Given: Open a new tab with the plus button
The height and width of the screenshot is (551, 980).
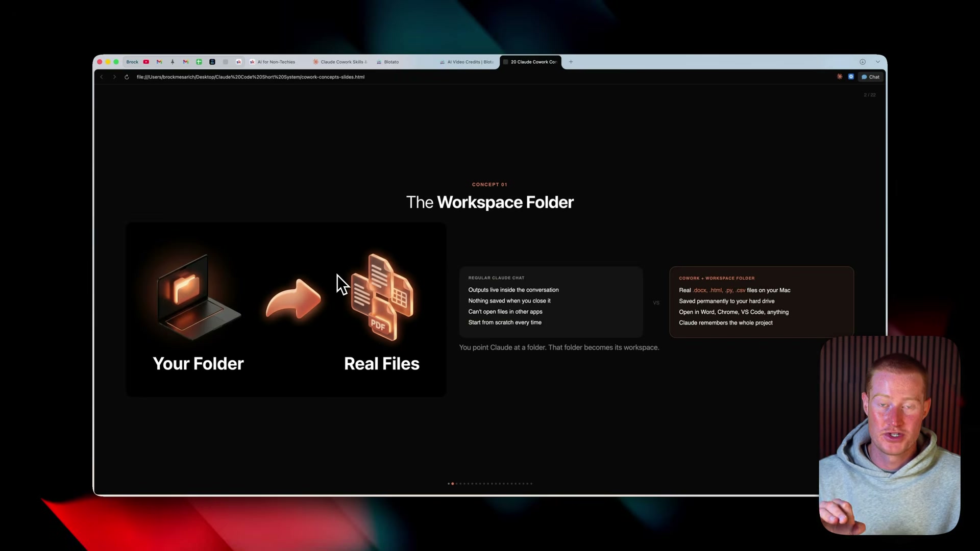Looking at the screenshot, I should 570,62.
